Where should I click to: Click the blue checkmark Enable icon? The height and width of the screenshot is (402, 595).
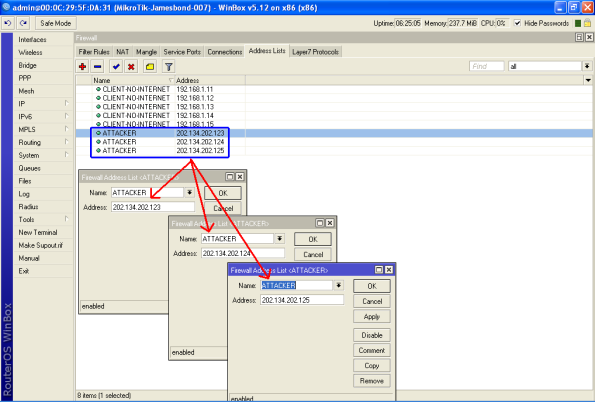(116, 67)
